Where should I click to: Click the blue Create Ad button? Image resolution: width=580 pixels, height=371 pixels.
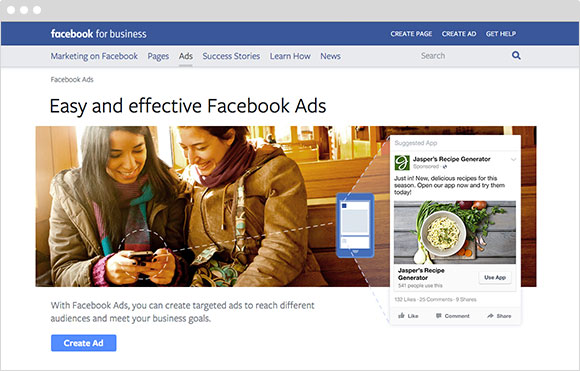click(84, 343)
